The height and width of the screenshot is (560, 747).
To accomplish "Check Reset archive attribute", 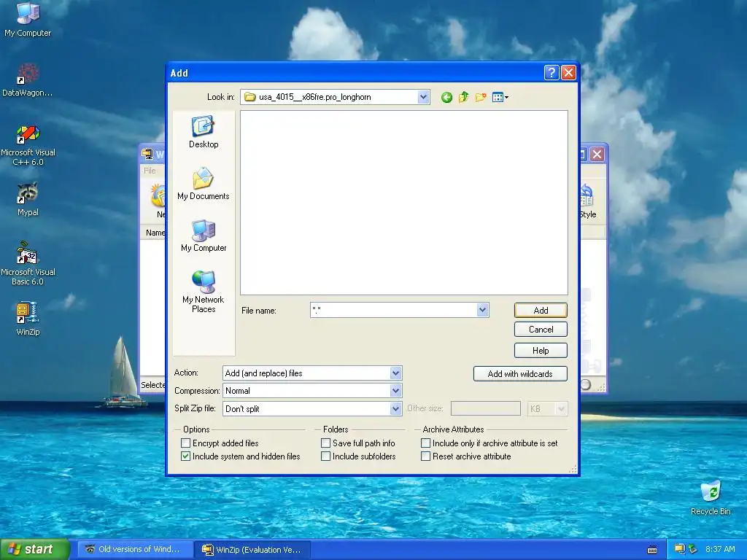I will 426,456.
